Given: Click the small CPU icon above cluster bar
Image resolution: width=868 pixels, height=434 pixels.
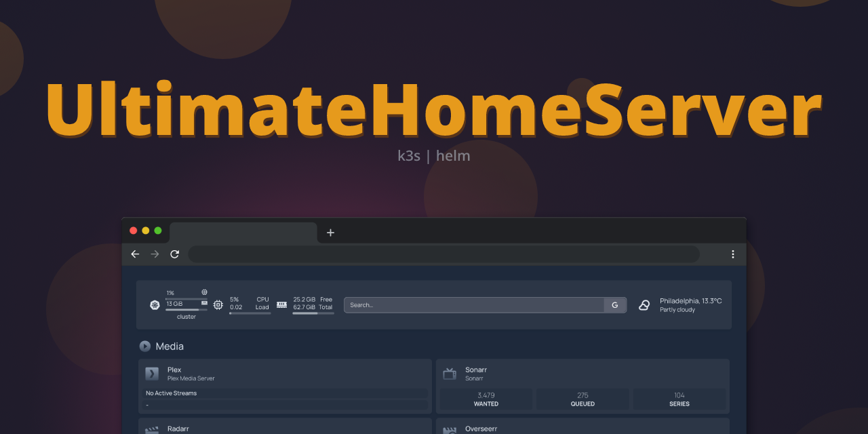Looking at the screenshot, I should coord(204,292).
